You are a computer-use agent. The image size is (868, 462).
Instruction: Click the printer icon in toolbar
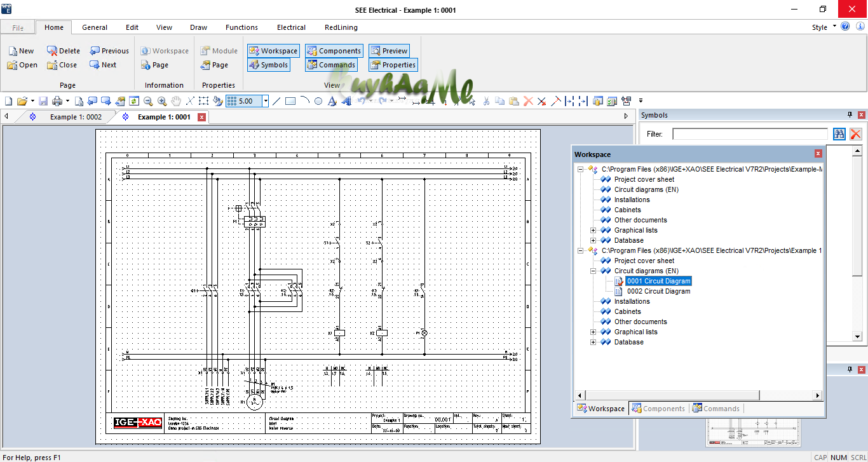57,101
